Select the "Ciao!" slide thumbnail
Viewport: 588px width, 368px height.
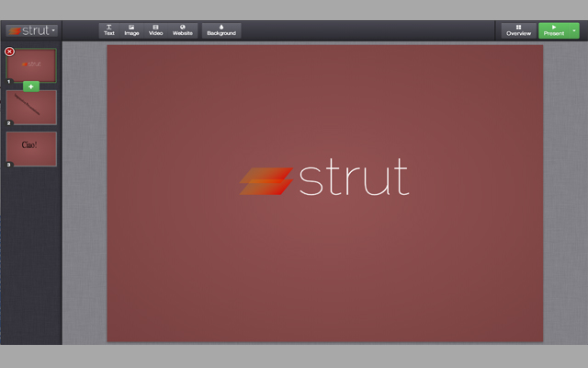pyautogui.click(x=32, y=148)
